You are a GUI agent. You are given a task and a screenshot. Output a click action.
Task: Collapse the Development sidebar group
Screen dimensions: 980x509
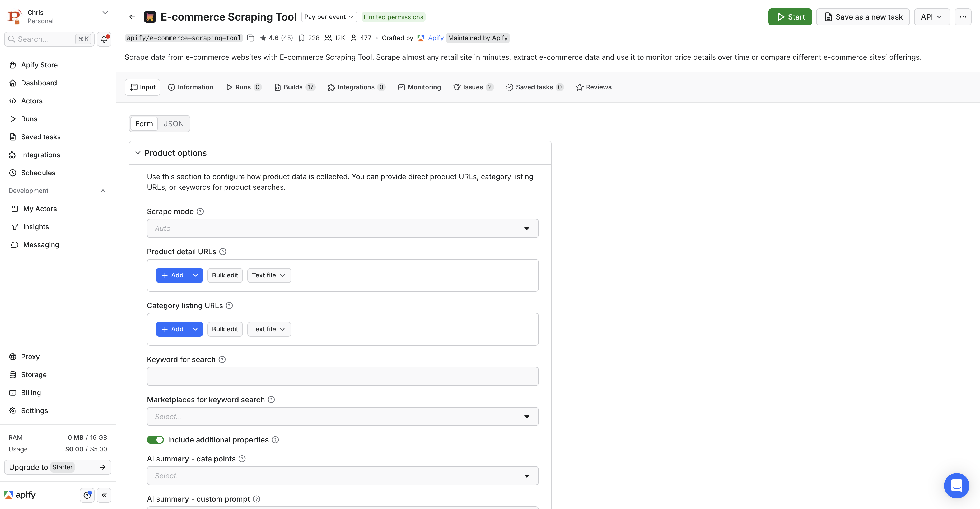click(x=103, y=191)
